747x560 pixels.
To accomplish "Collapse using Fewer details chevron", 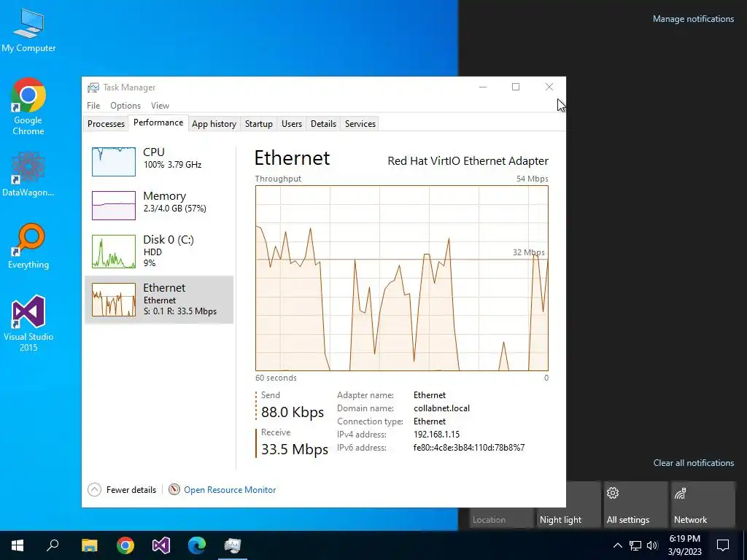I will (x=94, y=489).
